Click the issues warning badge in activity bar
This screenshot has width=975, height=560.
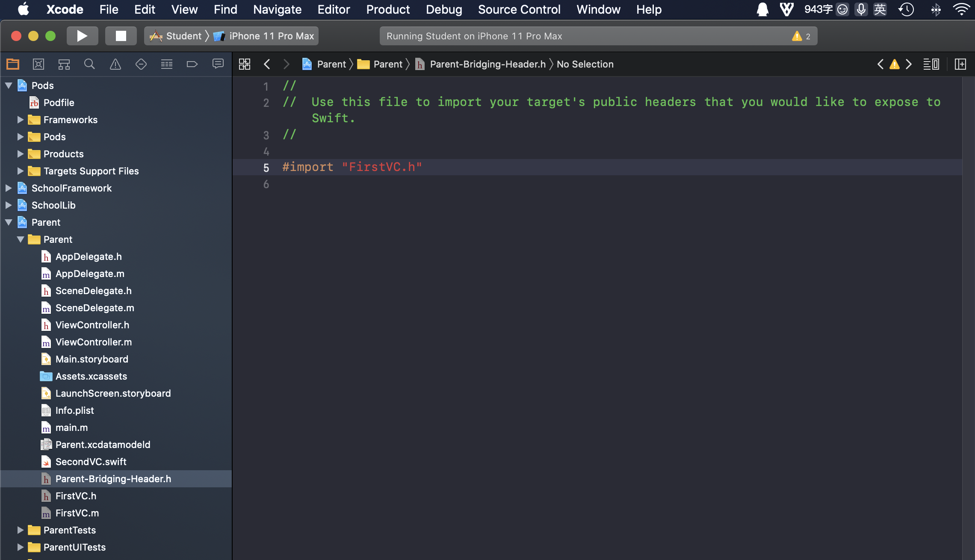coord(801,36)
